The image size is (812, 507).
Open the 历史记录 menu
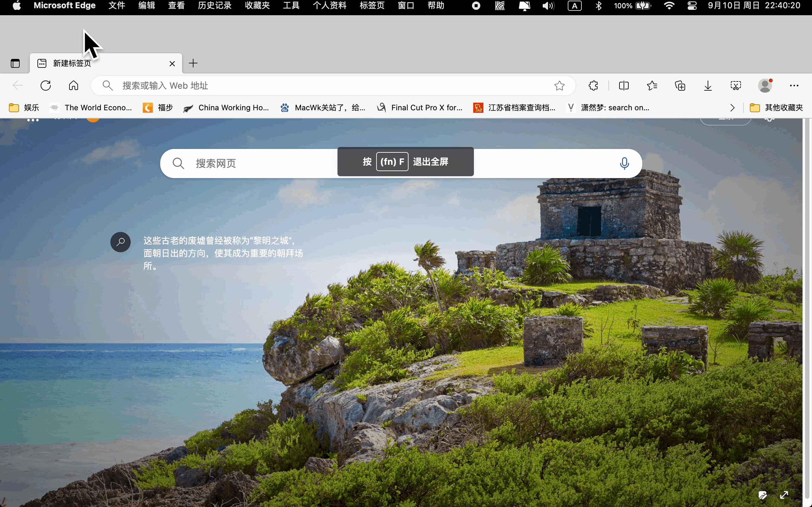coord(215,6)
